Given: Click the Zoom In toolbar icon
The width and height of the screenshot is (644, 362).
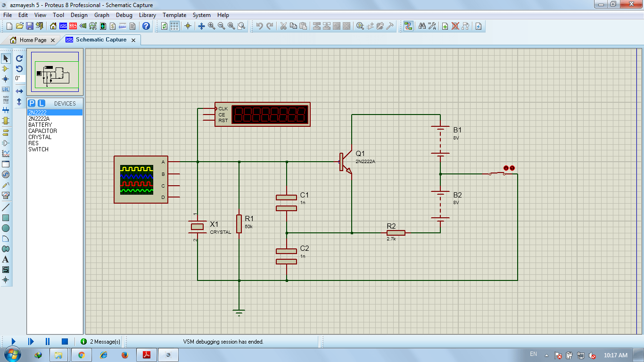Looking at the screenshot, I should click(210, 26).
